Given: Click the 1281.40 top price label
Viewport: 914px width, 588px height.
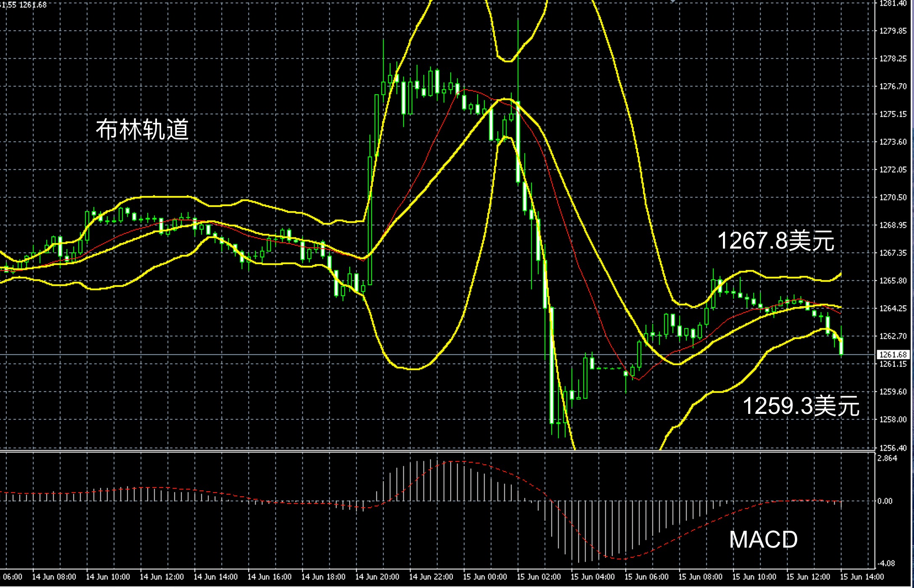Looking at the screenshot, I should 893,3.
